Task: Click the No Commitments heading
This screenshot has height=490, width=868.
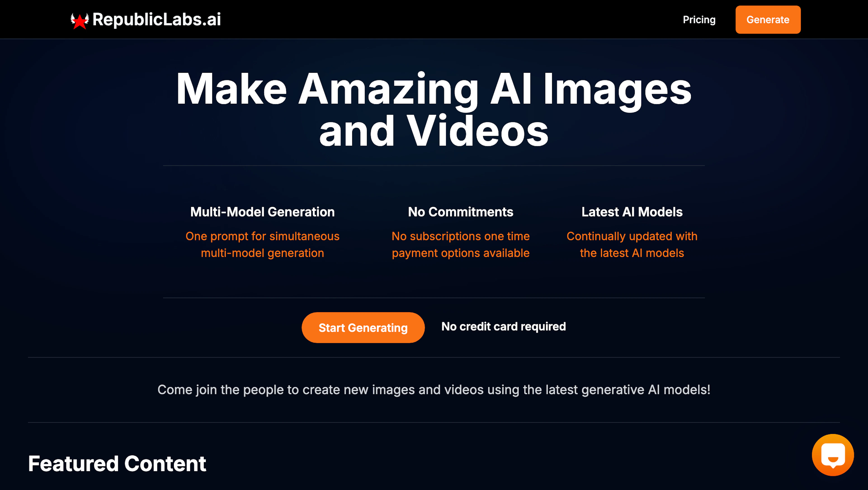Action: click(x=460, y=212)
